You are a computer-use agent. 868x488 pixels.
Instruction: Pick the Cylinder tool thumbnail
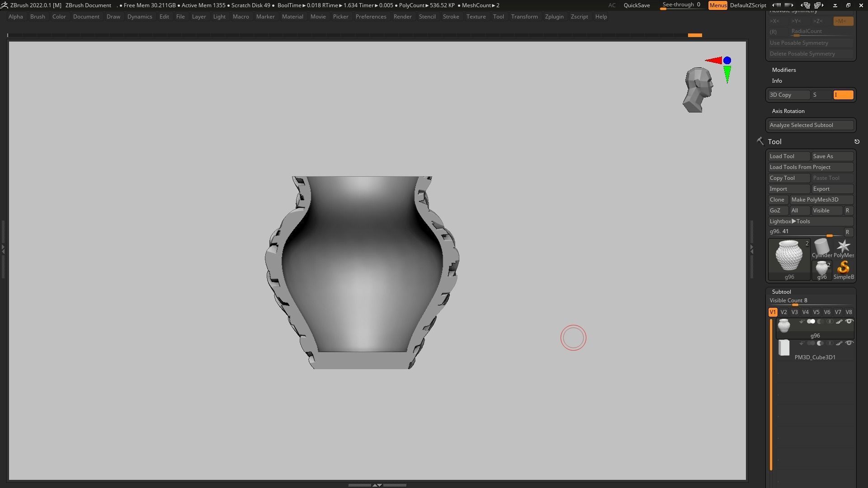[x=821, y=247]
